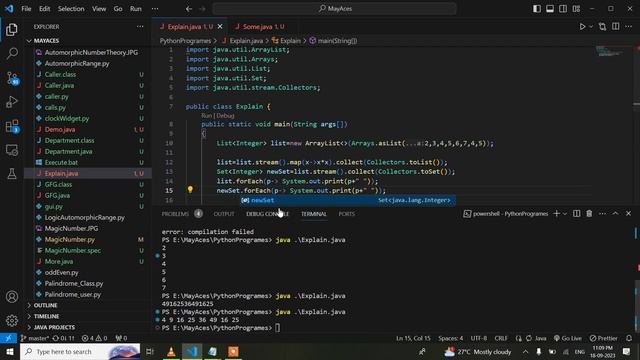
Task: Maximize panel with the chevron up
Action: [615, 213]
